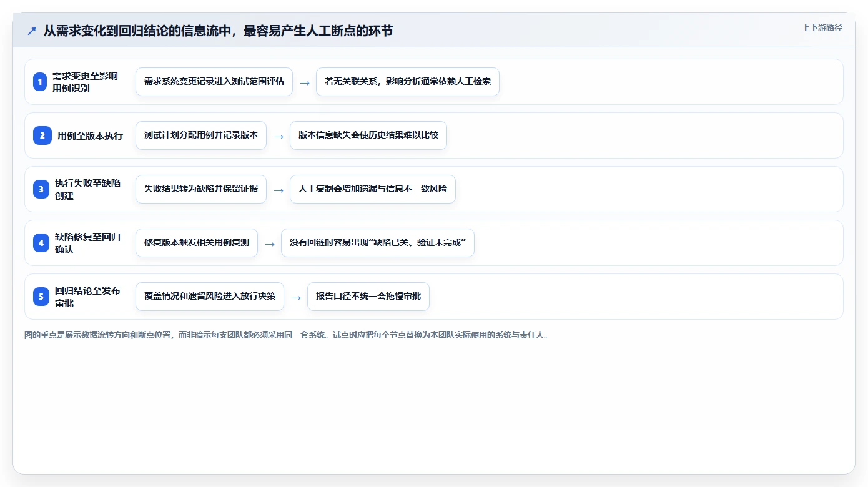Screen dimensions: 868x487
Task: Click the 缺陷修复至回归确认 step title
Action: (x=87, y=243)
